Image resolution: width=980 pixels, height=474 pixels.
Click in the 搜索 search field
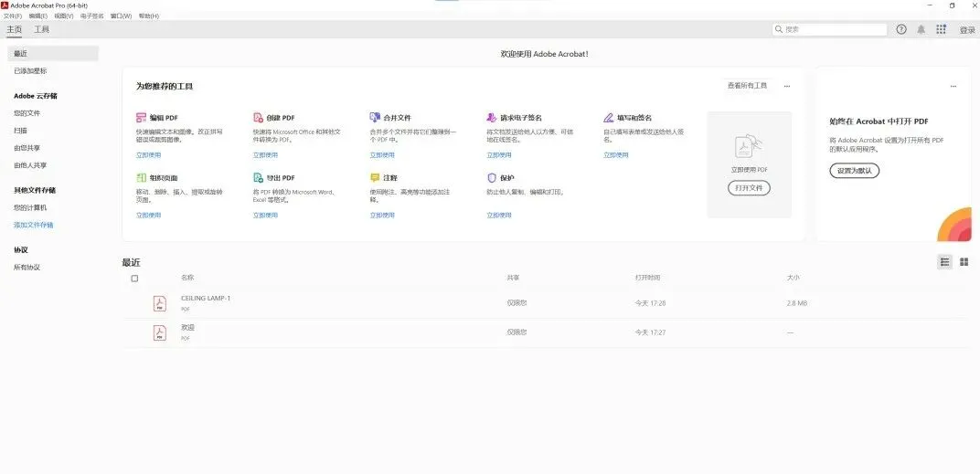(x=830, y=29)
